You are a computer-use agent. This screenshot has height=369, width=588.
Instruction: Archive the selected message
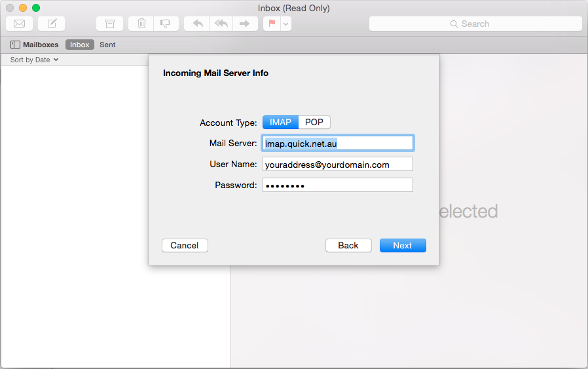coord(109,24)
